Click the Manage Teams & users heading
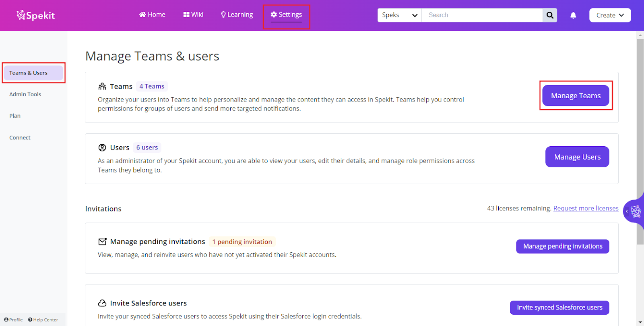 pos(152,56)
